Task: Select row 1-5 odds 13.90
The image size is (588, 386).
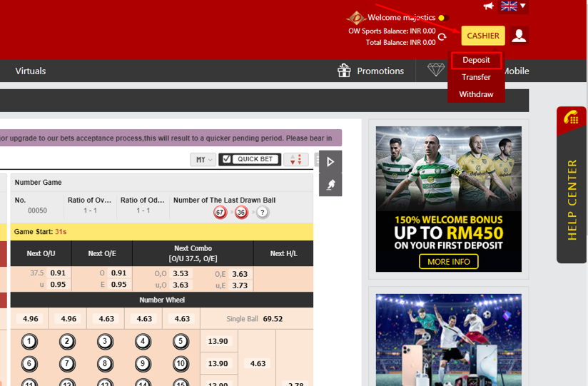Action: pos(218,341)
